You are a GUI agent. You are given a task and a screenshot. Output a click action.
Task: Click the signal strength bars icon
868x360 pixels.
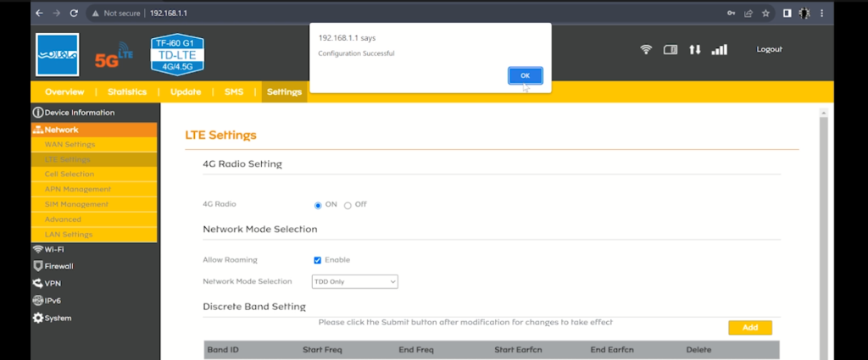click(719, 50)
